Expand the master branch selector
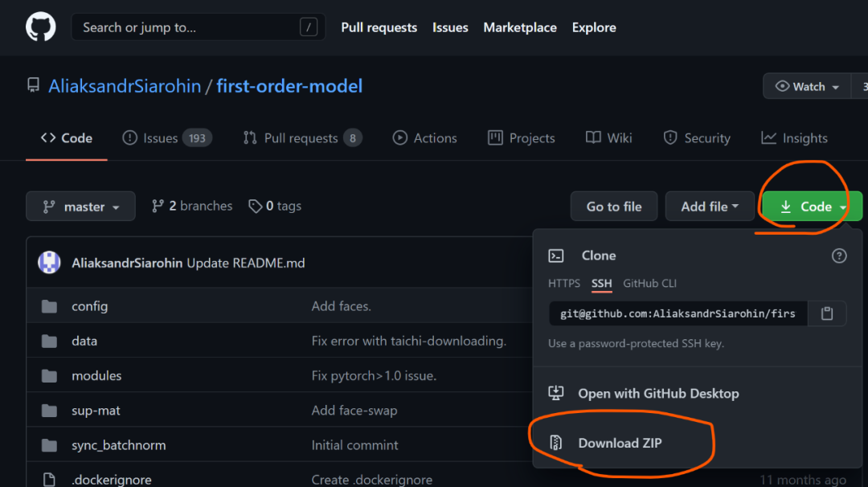 coord(81,207)
